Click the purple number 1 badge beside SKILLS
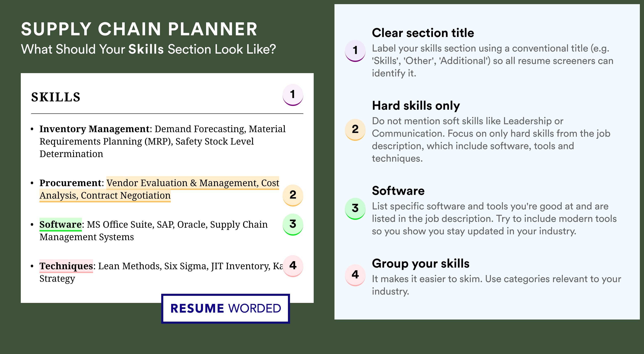Screen dimensions: 644x354 pyautogui.click(x=293, y=95)
